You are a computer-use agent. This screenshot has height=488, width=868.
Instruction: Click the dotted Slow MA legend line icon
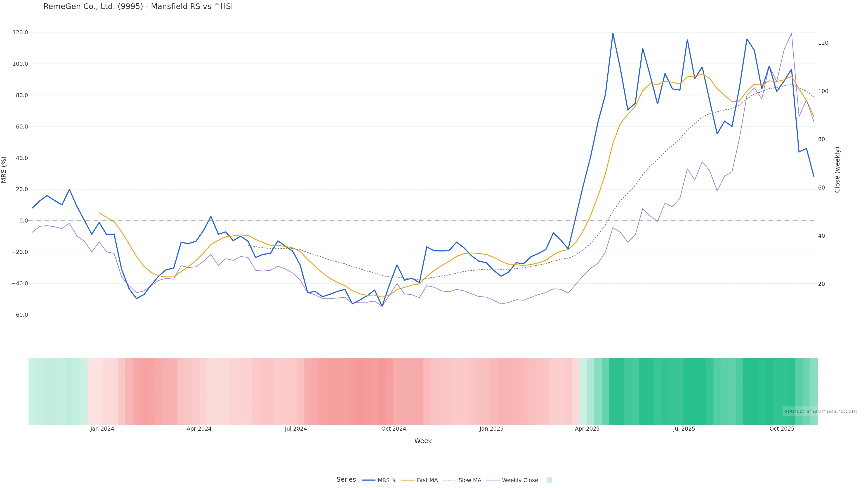pos(449,480)
